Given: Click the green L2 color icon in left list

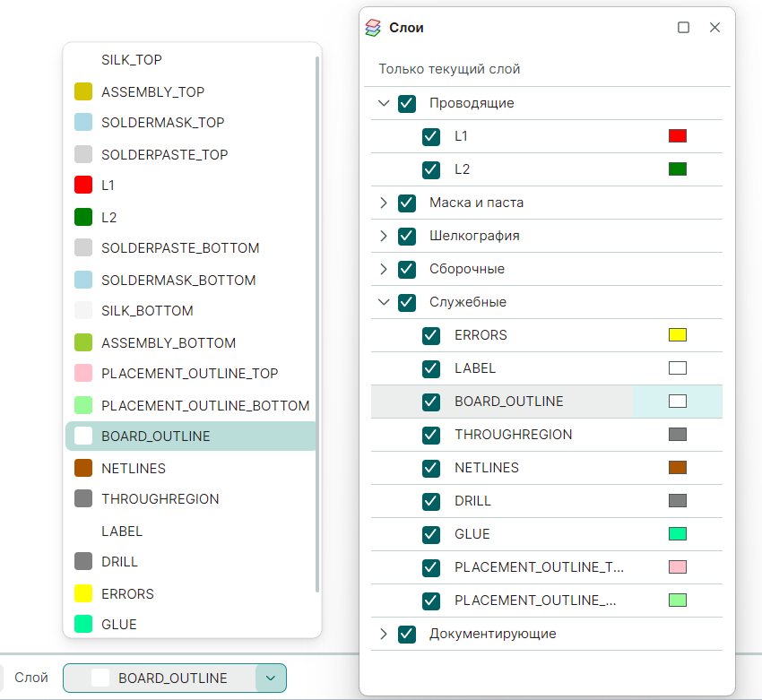Looking at the screenshot, I should [82, 216].
